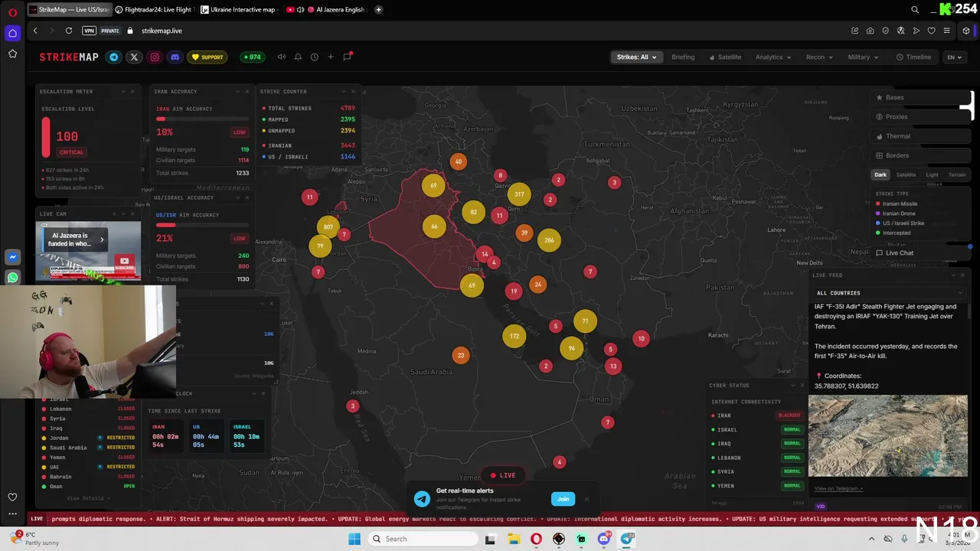The height and width of the screenshot is (551, 980).
Task: Open the live feed satellite image thumbnail
Action: click(x=888, y=435)
